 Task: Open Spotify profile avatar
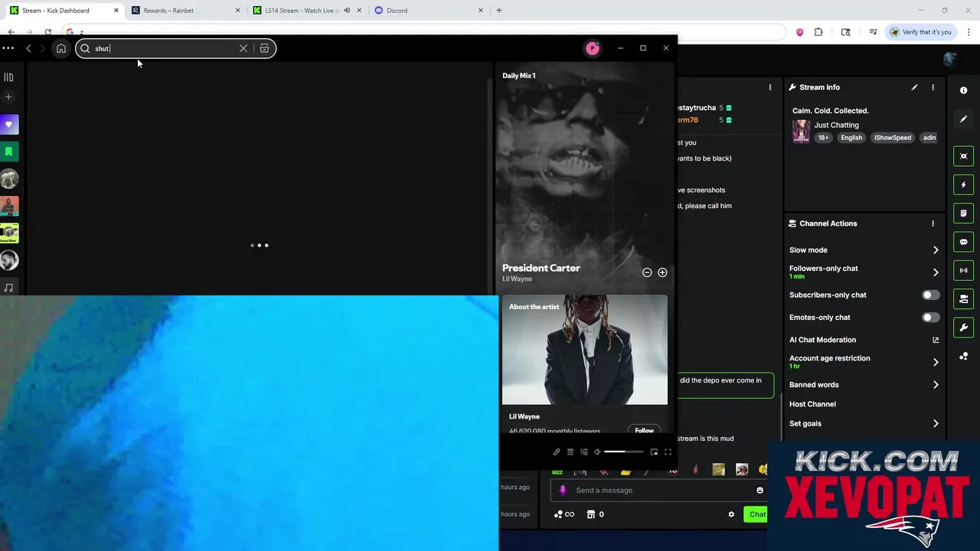[592, 48]
